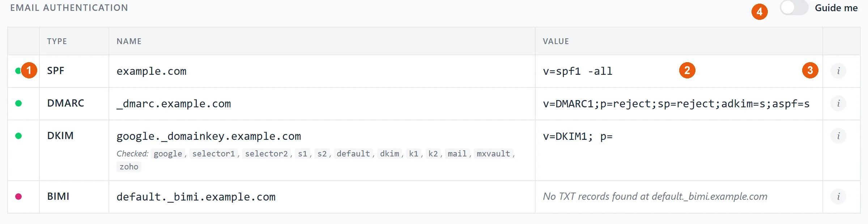Select the selector1 DKIM tag
Viewport: 868px width, 224px height.
tap(213, 154)
